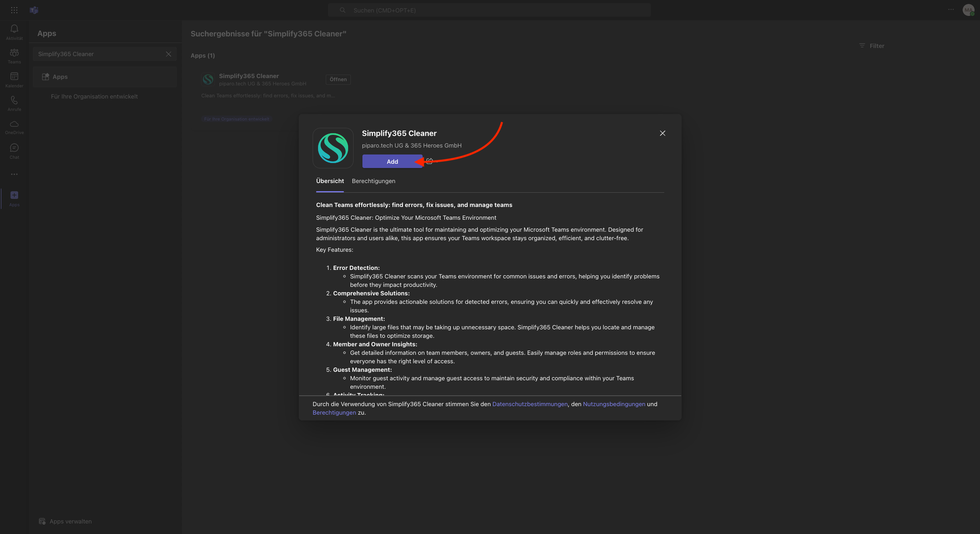Close the Simplify365 Cleaner dialog
980x534 pixels.
(x=662, y=133)
